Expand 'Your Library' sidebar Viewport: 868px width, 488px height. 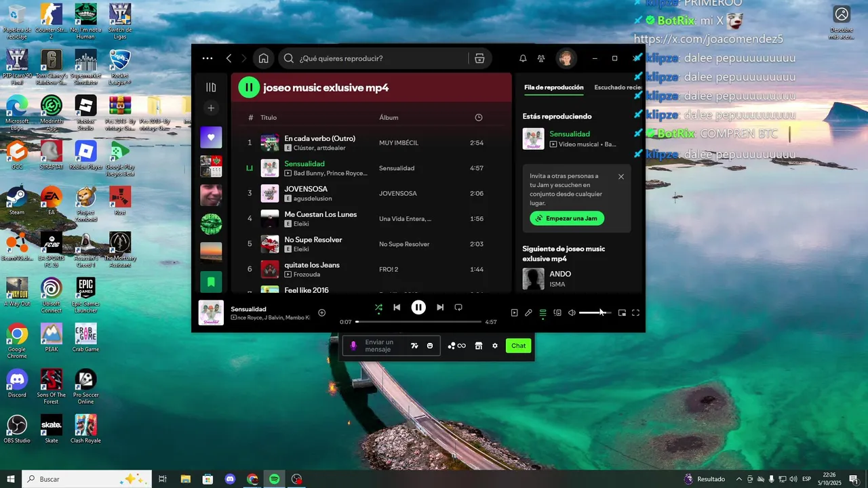(x=211, y=87)
